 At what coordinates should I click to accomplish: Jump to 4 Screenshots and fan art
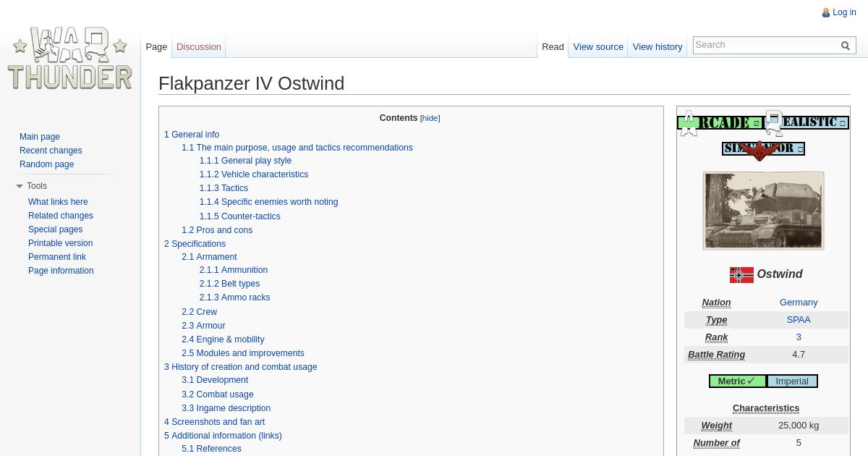coord(214,422)
